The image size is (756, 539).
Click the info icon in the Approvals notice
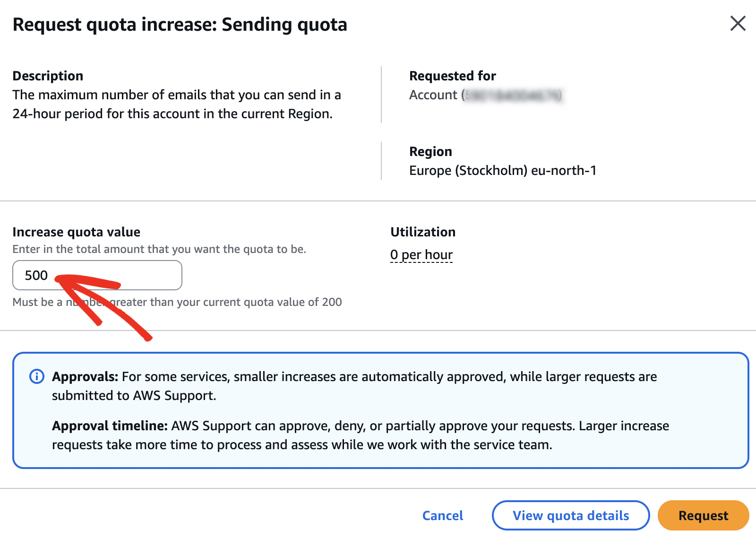point(37,376)
